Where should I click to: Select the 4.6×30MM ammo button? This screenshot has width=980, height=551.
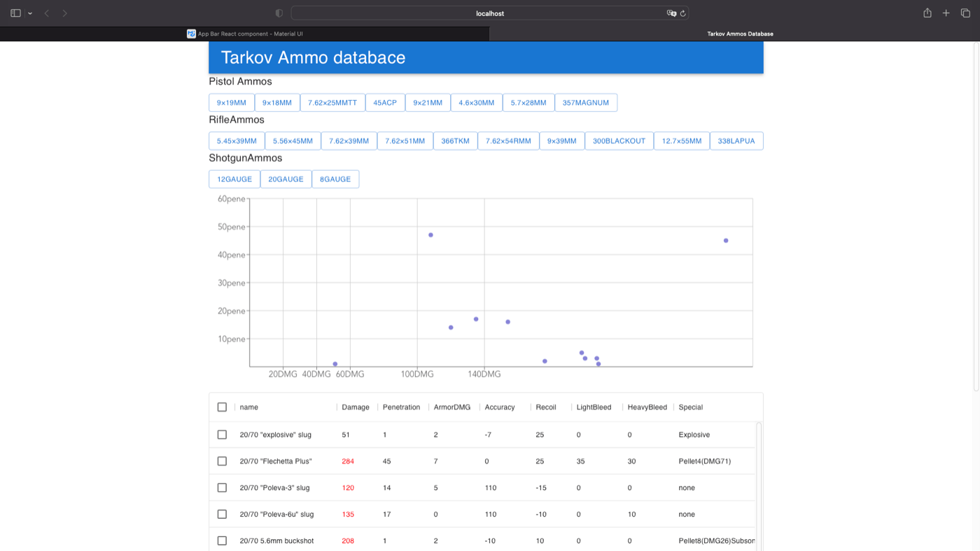coord(477,103)
